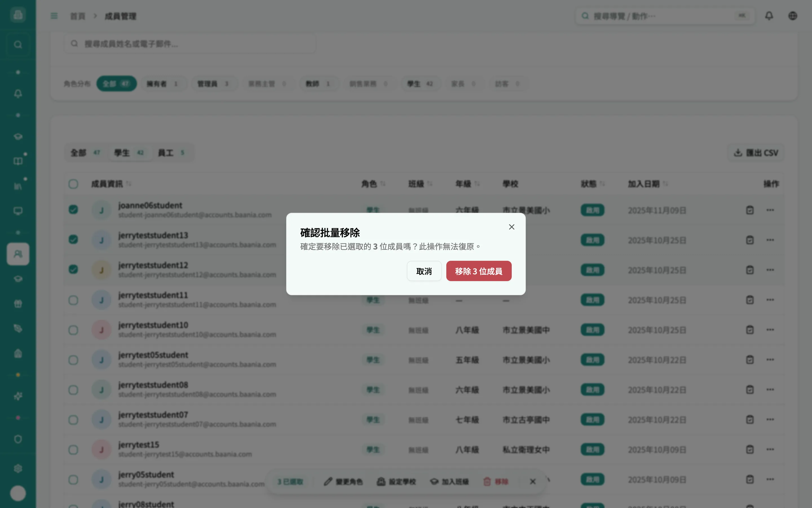Screen dimensions: 812x508
Task: Open more options for jerryteststudent10 row
Action: [x=770, y=330]
